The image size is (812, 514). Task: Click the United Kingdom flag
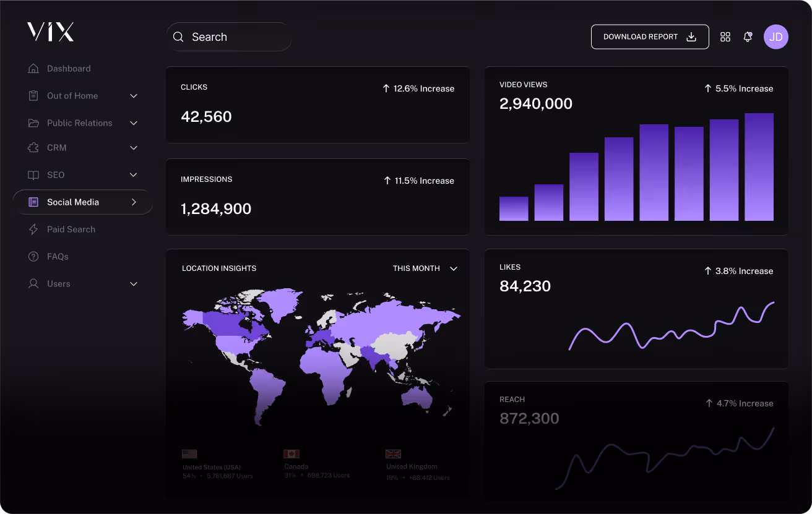393,453
